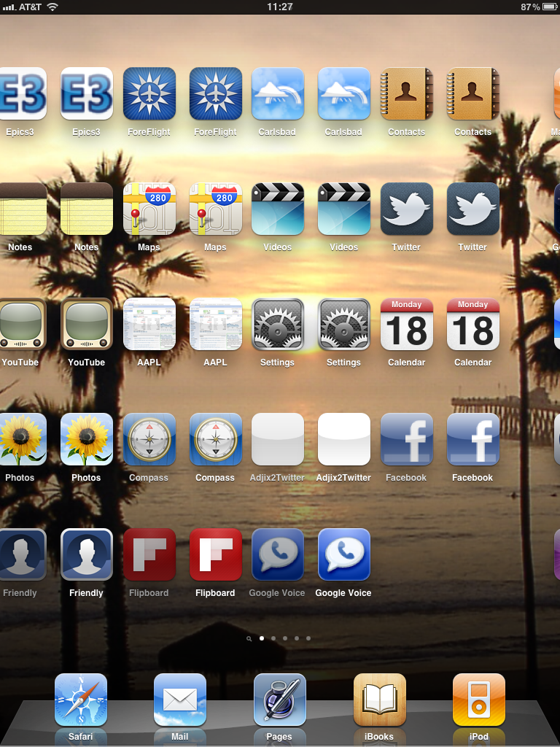
Task: Tap the Carlsbad icon adjacent to Contacts
Action: pyautogui.click(x=344, y=93)
